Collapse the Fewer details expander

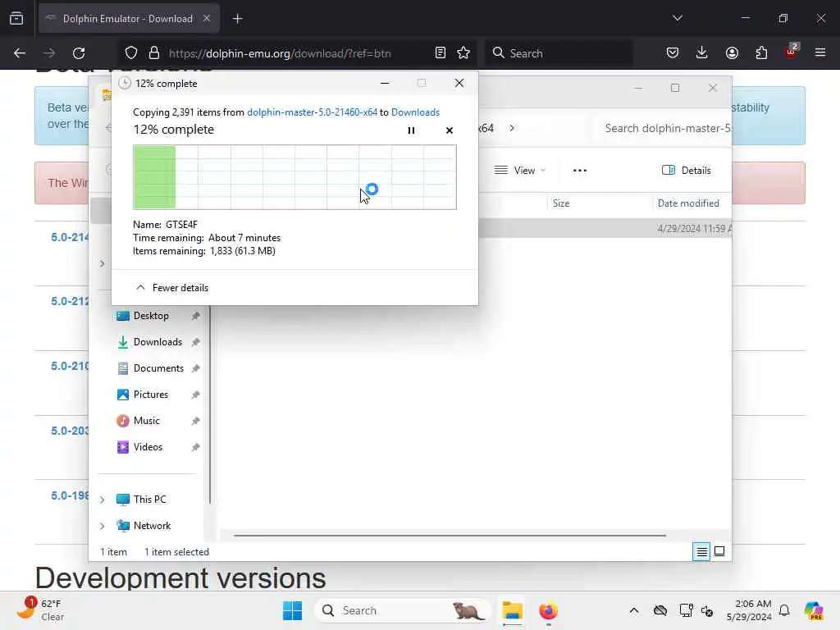pyautogui.click(x=172, y=288)
